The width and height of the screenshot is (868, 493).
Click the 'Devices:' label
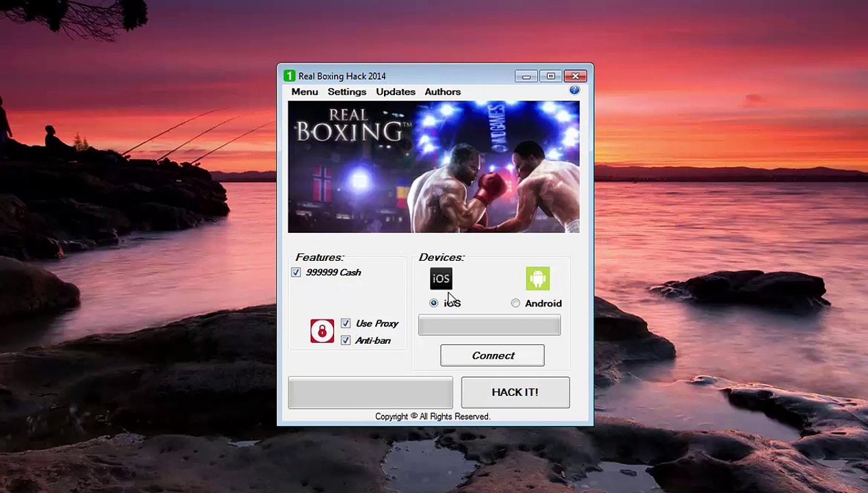click(x=442, y=257)
